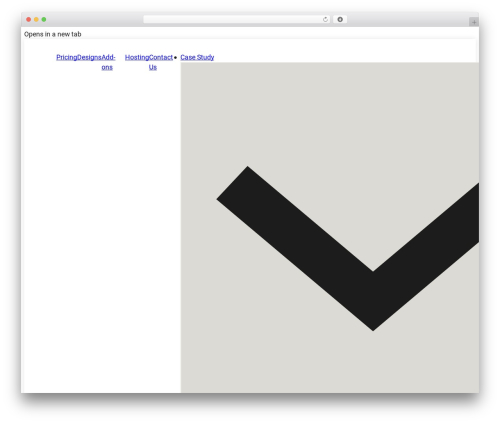Go to the Designs page link
Screen dimensions: 500x423
(x=89, y=57)
